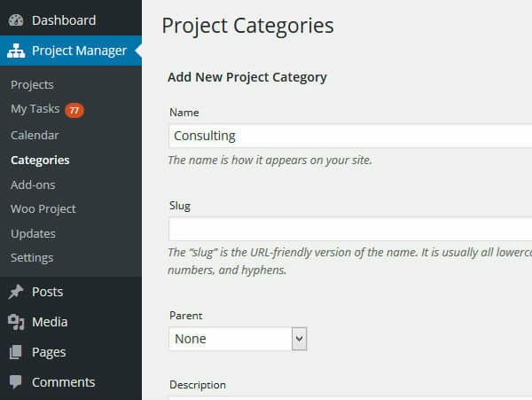
Task: Select Categories in the sidebar
Action: (x=40, y=160)
